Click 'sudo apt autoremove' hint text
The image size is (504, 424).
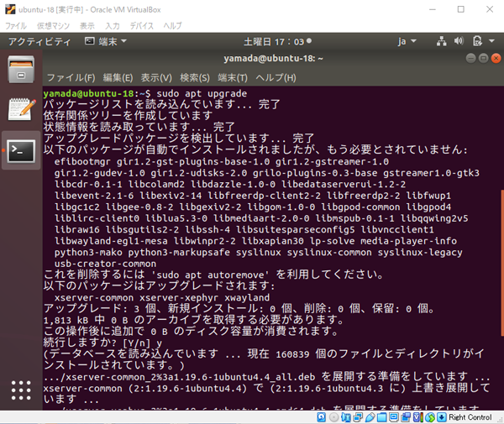pos(210,275)
